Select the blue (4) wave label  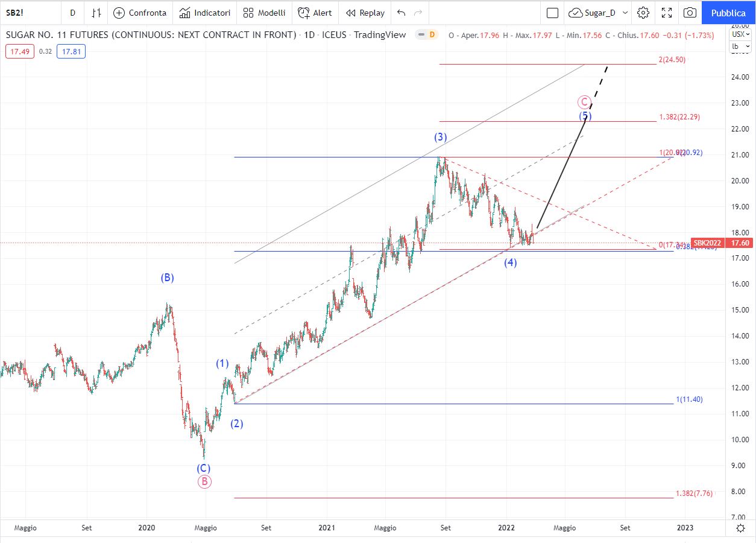511,262
